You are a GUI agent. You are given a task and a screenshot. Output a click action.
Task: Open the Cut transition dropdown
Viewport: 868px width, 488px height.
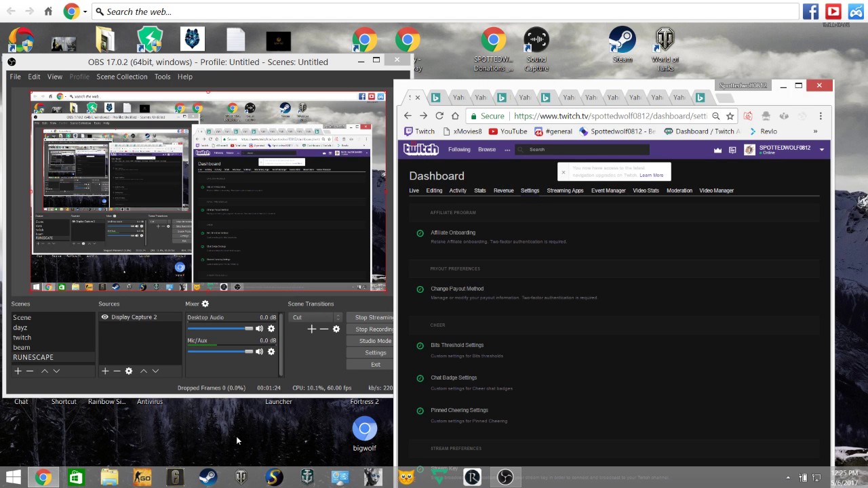[x=315, y=317]
